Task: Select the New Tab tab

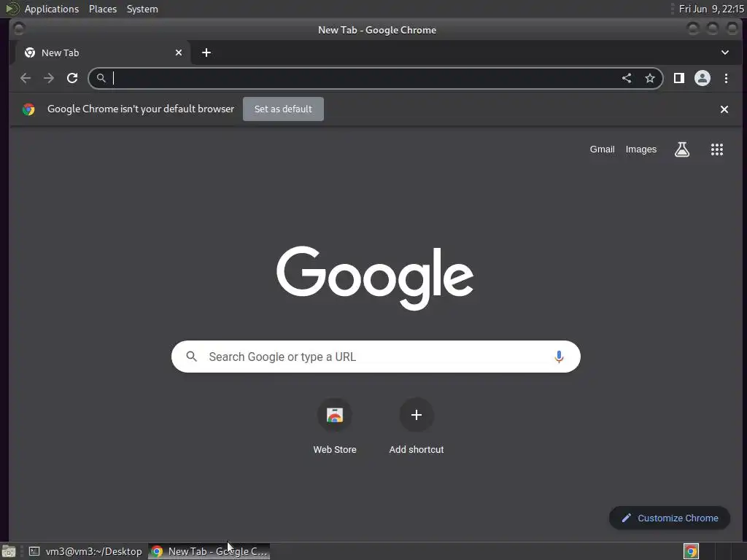Action: pos(104,52)
